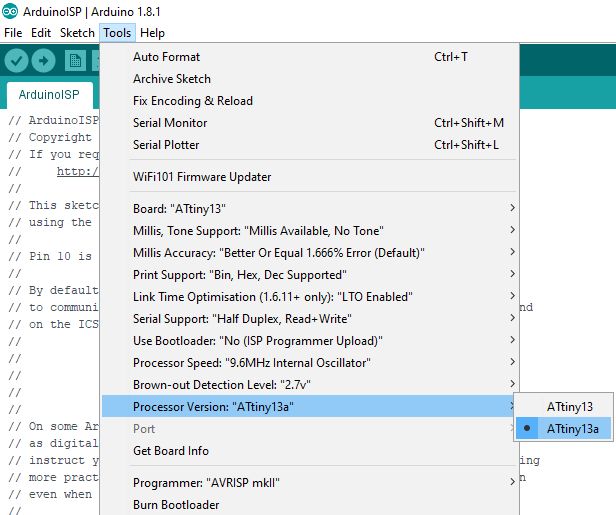Screen dimensions: 616x515
Task: Open WiFi101 Firmware Updater
Action: 310,177
